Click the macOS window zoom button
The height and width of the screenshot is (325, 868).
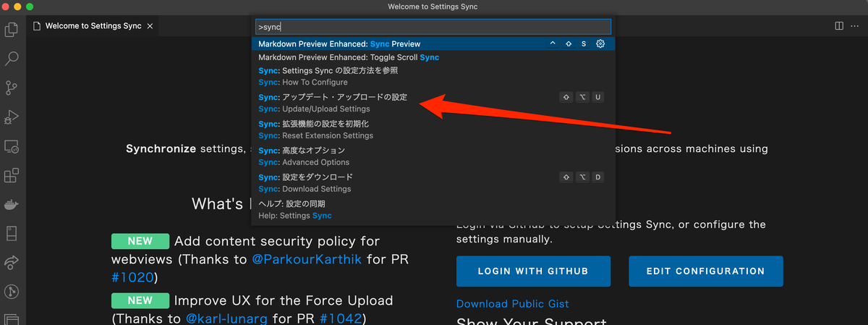(30, 7)
